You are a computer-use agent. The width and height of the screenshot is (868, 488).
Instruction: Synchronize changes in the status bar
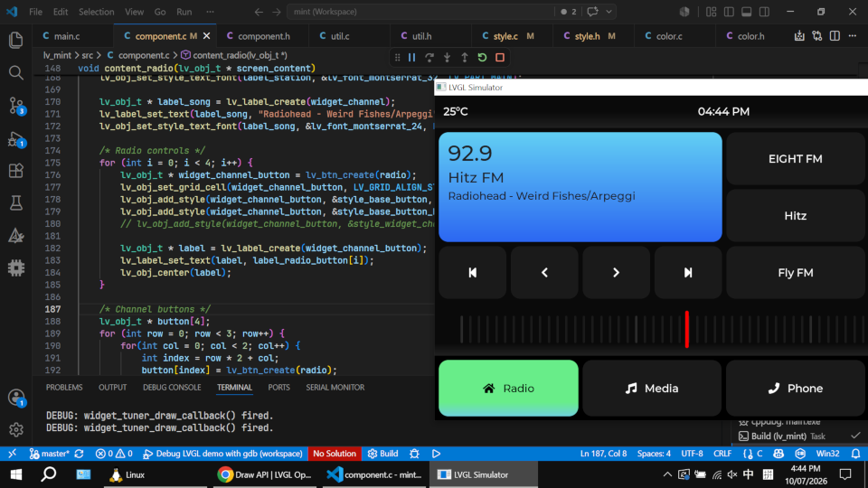pos(80,454)
